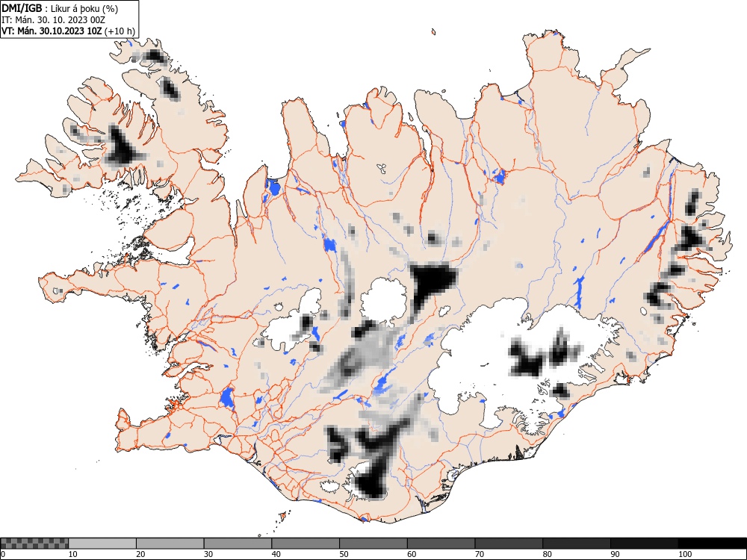This screenshot has width=747, height=560.
Task: Click the '100' scale label
Action: (684, 554)
